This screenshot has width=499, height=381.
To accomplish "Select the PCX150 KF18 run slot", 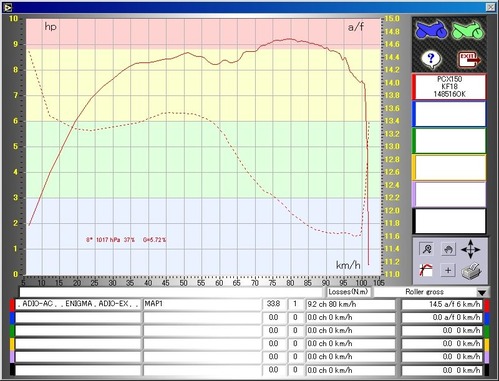I will [x=449, y=87].
